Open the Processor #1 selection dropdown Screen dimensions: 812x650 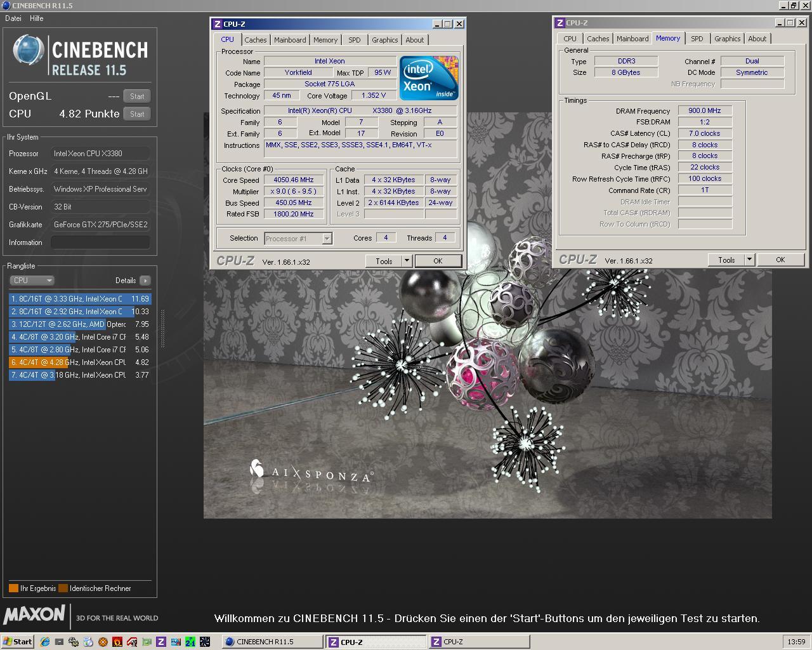click(x=298, y=239)
